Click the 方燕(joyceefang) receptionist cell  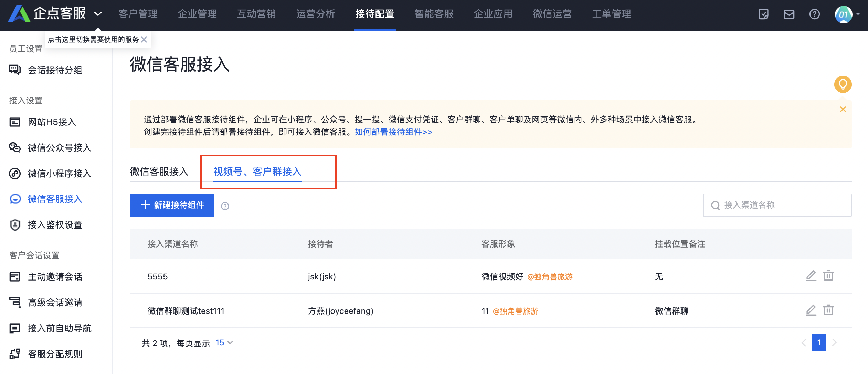(341, 311)
